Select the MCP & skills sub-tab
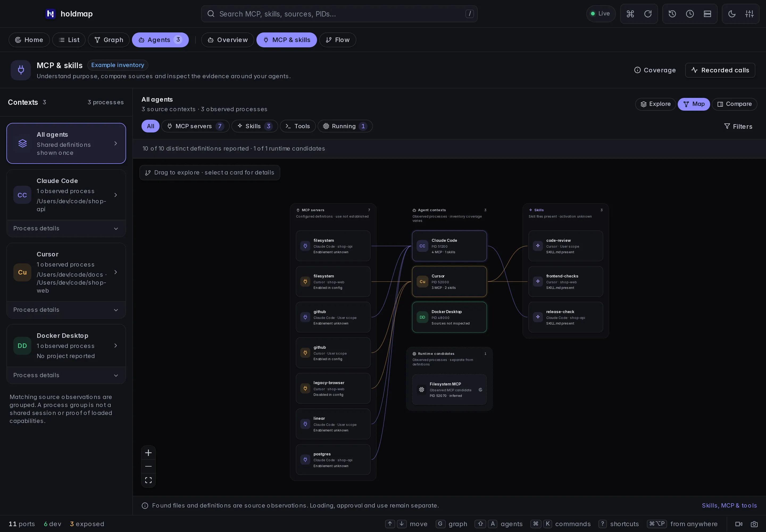Image resolution: width=766 pixels, height=532 pixels. coord(287,40)
